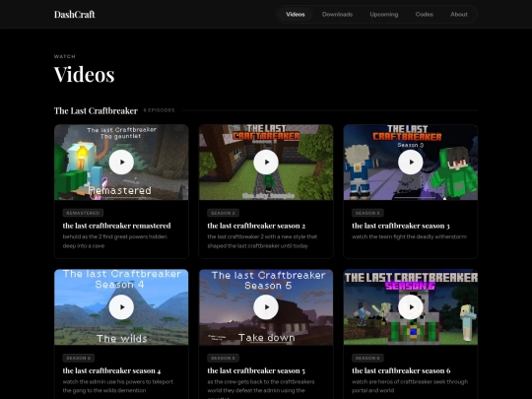The image size is (532, 399).
Task: Open 'the last craftbreaker remastered' title
Action: pyautogui.click(x=116, y=226)
